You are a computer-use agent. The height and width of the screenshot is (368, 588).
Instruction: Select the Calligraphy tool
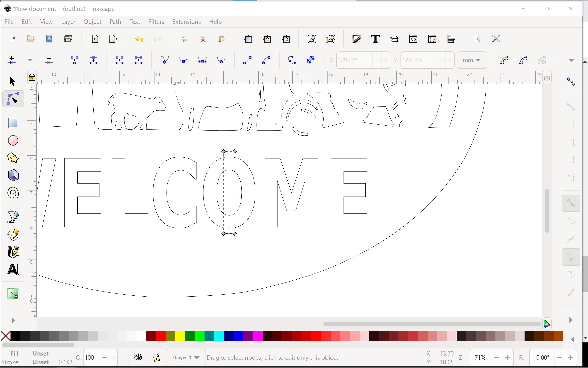click(13, 252)
